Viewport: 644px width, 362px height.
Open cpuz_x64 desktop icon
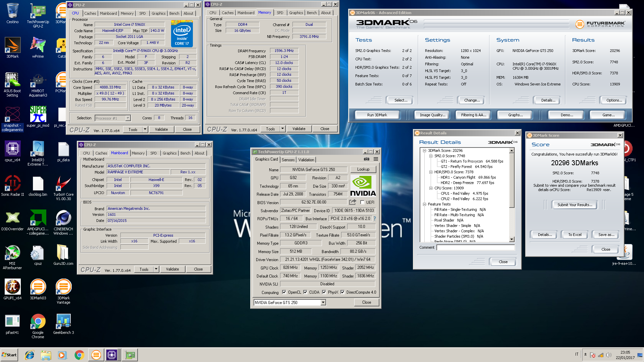(12, 152)
